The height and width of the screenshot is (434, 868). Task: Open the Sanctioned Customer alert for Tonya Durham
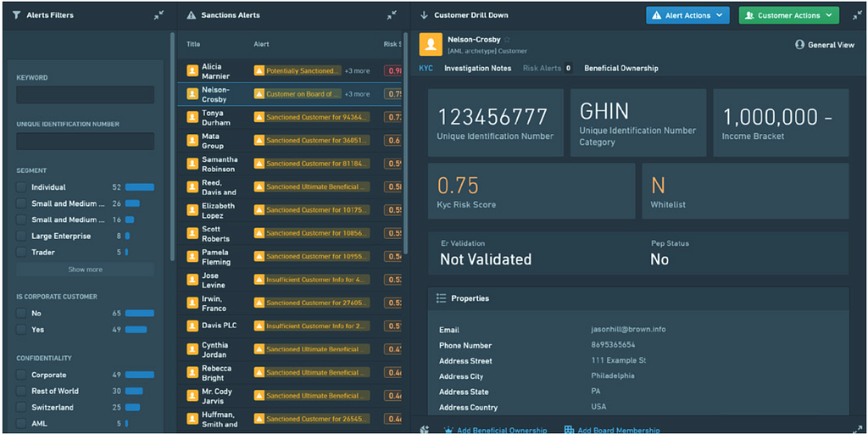[x=312, y=117]
